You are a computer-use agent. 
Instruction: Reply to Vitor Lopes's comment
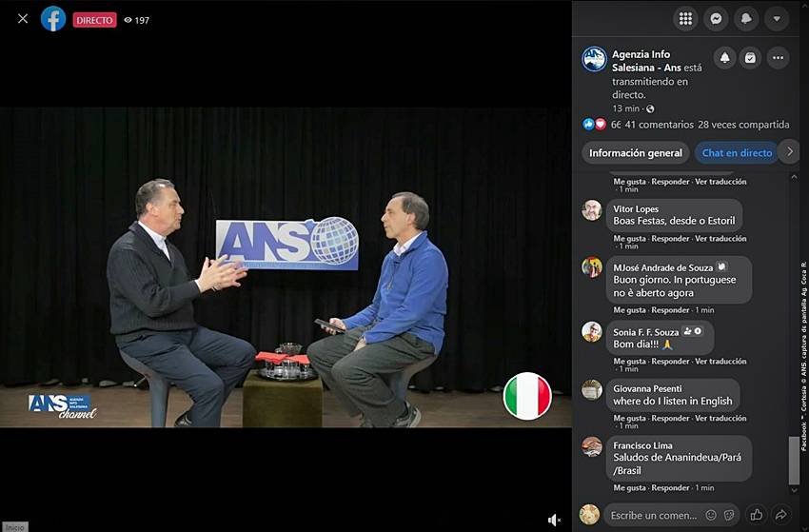[670, 238]
